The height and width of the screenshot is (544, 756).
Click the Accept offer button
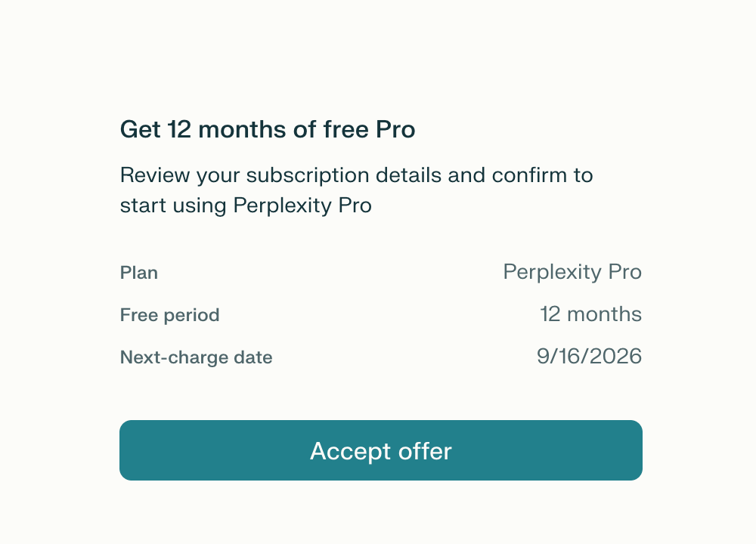pyautogui.click(x=381, y=450)
